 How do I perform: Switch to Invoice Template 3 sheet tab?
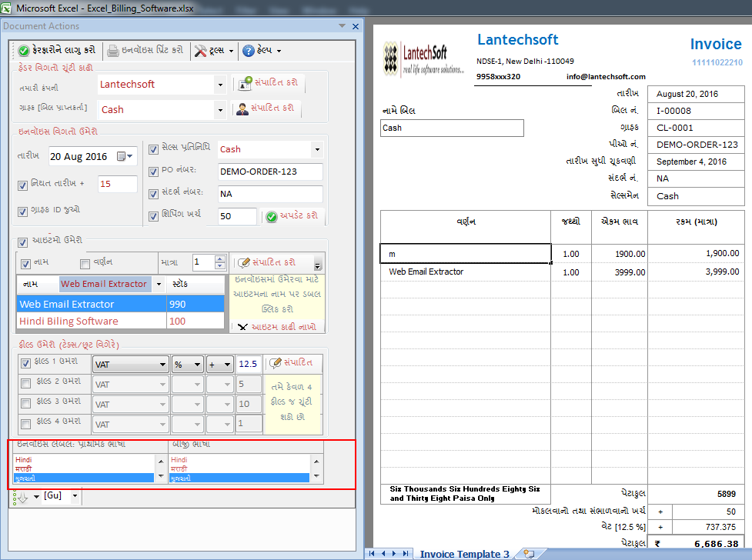point(464,555)
